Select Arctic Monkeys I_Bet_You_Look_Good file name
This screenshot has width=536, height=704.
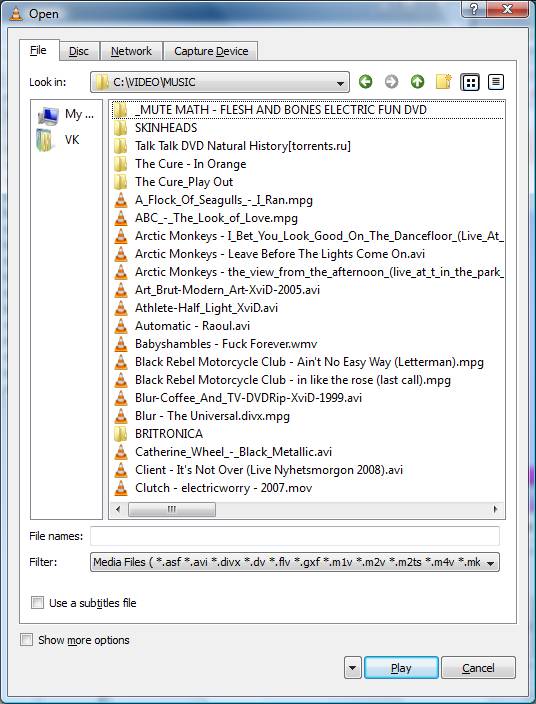tap(319, 236)
